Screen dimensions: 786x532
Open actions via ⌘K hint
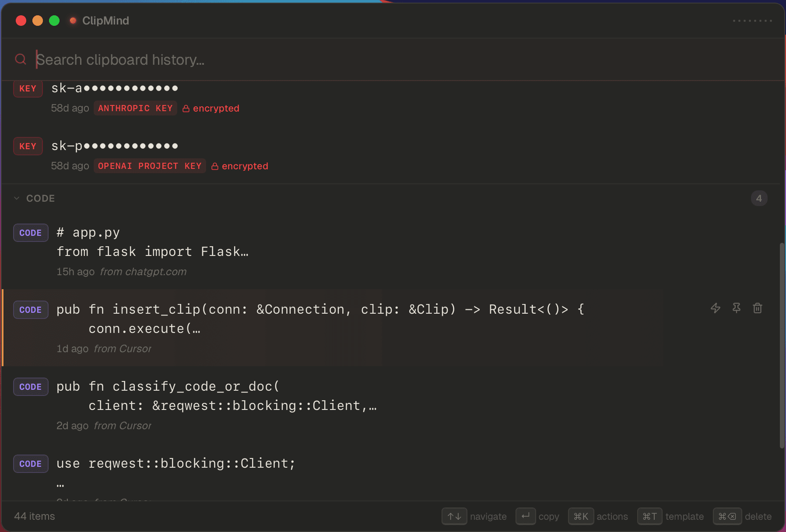pos(581,516)
